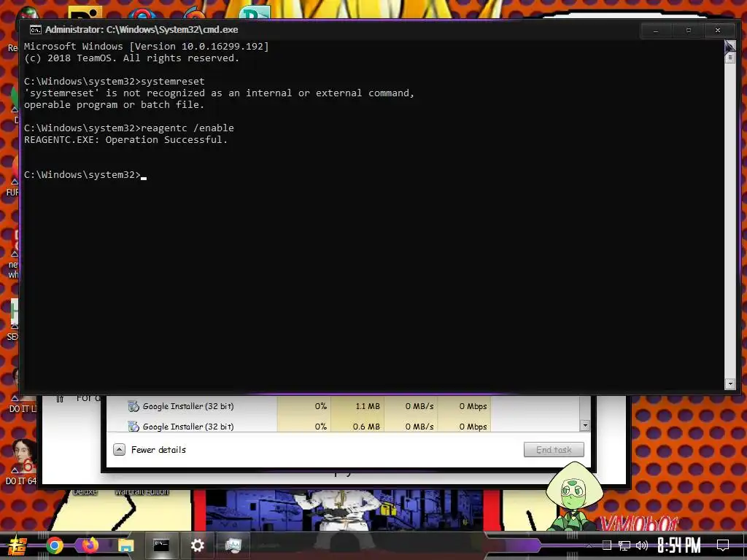
Task: Click the tablet mode tray icon
Action: [606, 545]
